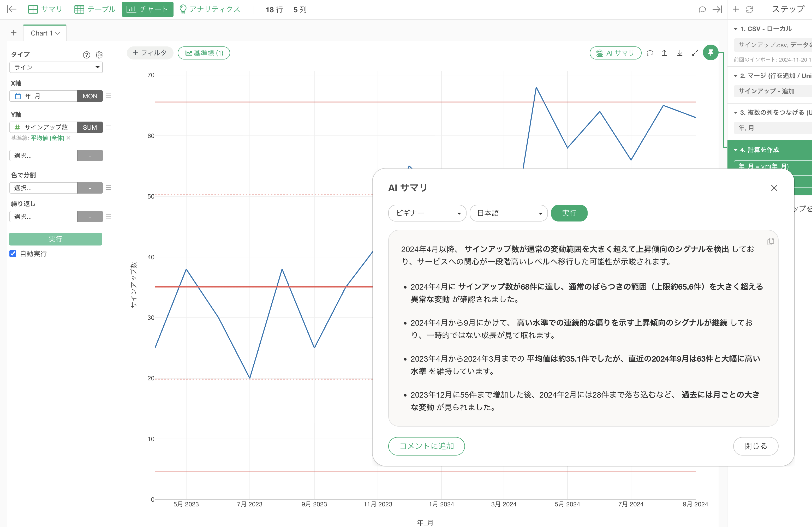Choose a column for 色で分割

tap(43, 188)
